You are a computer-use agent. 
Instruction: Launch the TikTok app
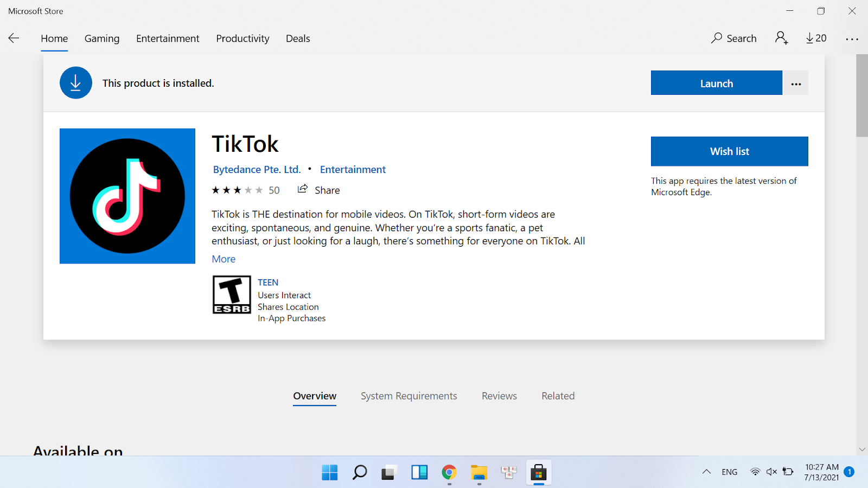pos(717,83)
